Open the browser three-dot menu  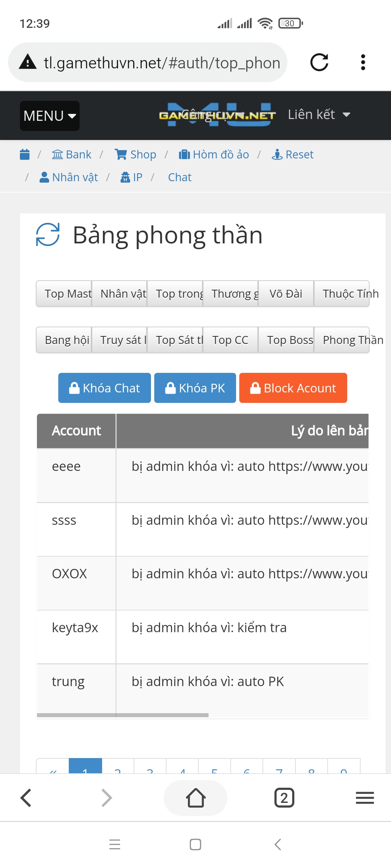click(363, 62)
